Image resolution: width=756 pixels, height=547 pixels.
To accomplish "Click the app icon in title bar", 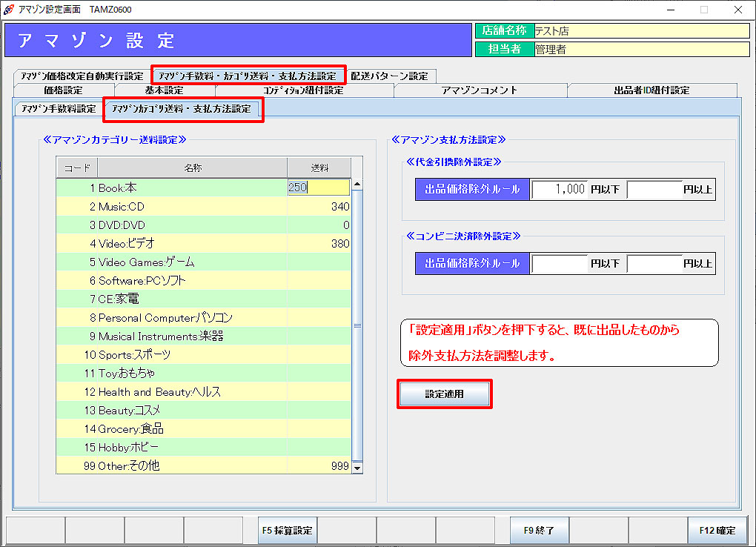I will [9, 10].
